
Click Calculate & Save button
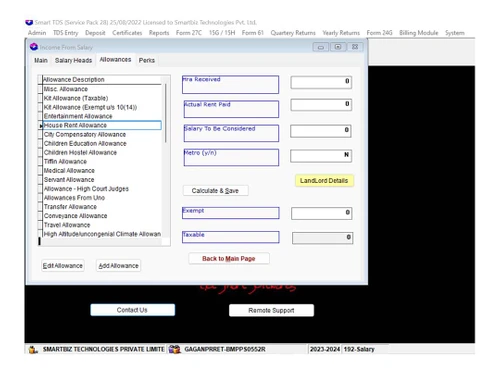215,191
